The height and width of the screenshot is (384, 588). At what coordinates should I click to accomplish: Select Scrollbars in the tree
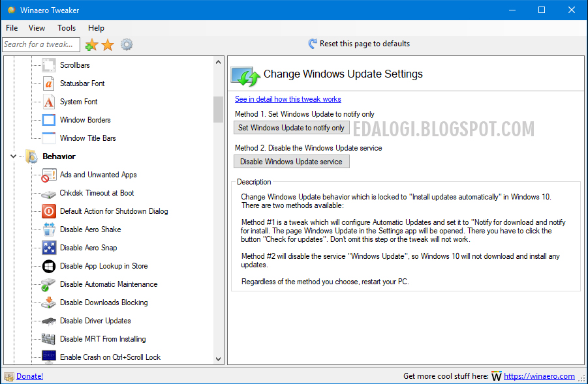(x=75, y=65)
